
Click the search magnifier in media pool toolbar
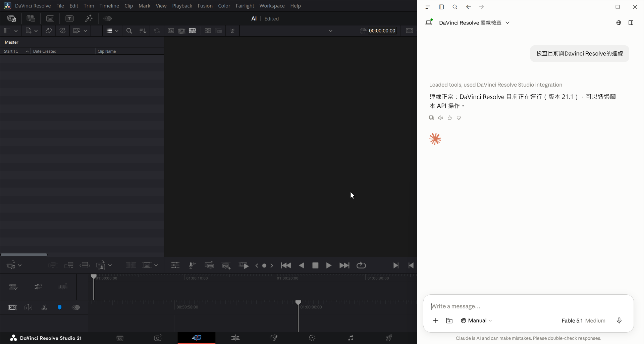129,31
